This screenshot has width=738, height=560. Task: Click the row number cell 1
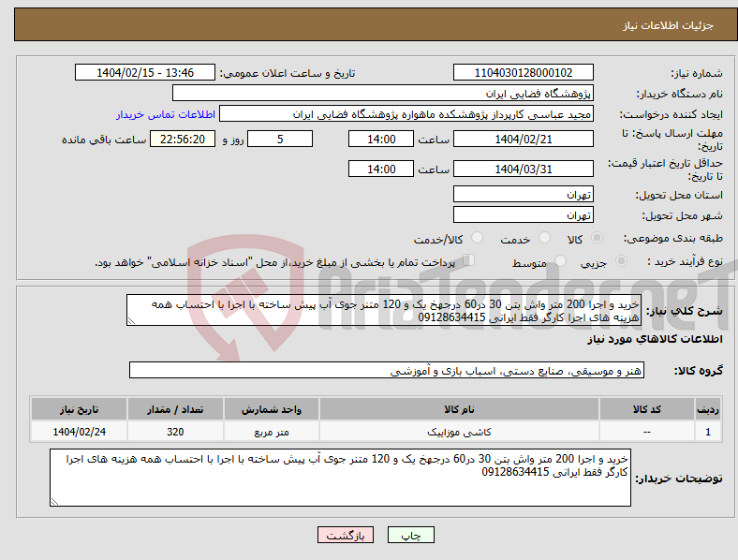coord(708,432)
